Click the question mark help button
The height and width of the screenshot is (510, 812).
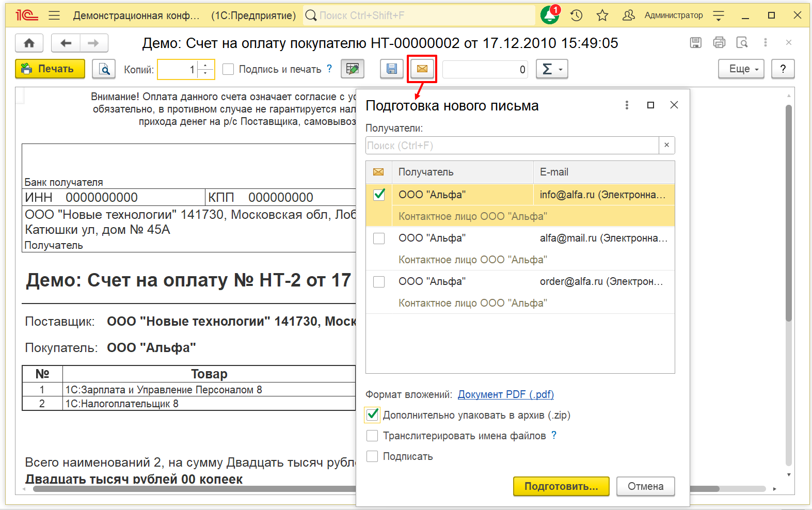783,69
